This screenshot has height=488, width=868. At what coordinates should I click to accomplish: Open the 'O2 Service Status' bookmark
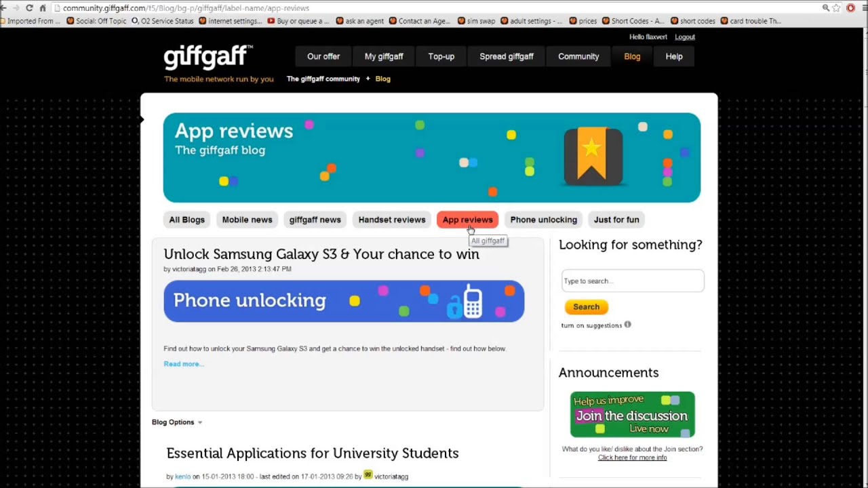[x=162, y=21]
